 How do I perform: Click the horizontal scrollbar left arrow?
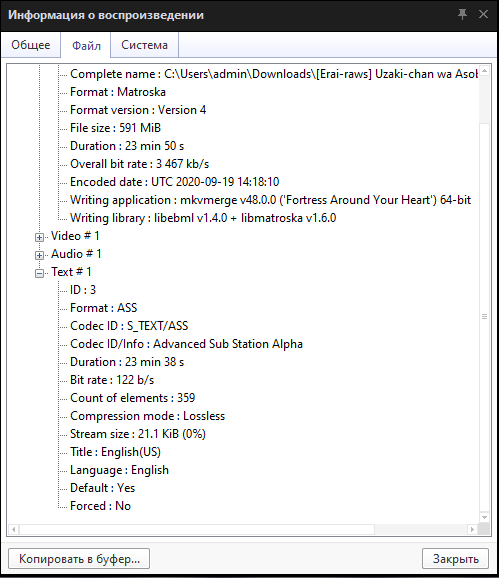click(14, 529)
